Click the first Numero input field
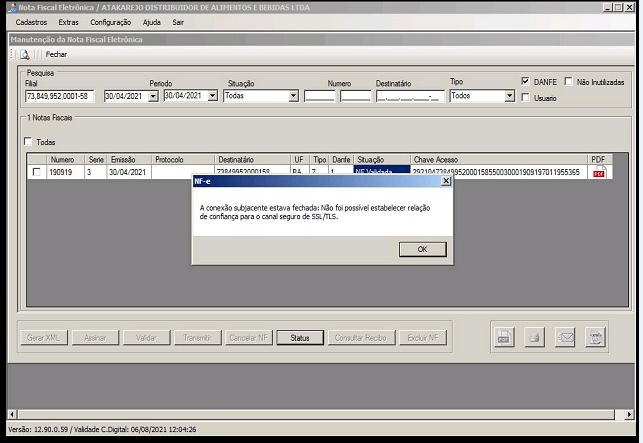 point(319,96)
